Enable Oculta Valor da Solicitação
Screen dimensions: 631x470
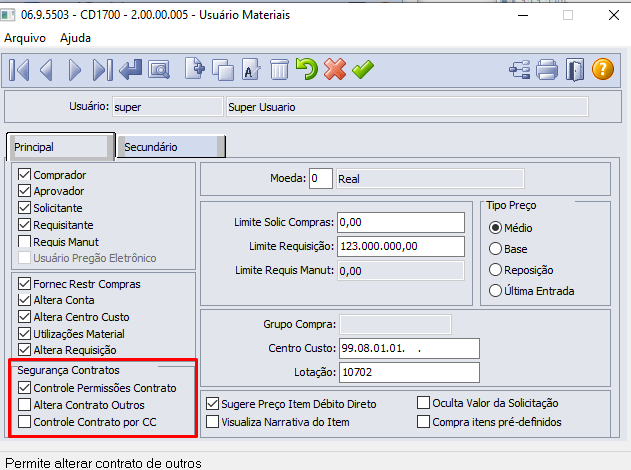coord(423,402)
